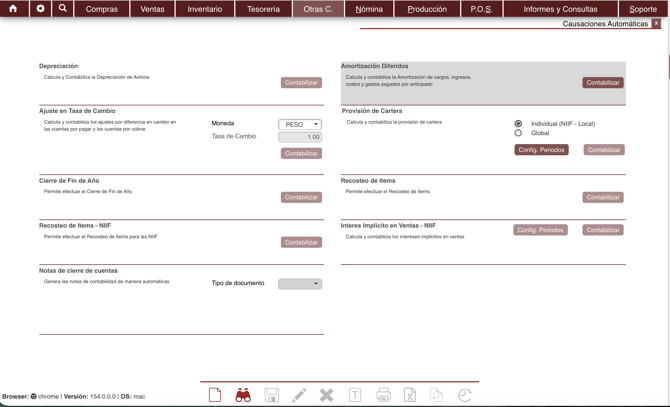
Task: Export with the Excel file icon
Action: click(410, 395)
